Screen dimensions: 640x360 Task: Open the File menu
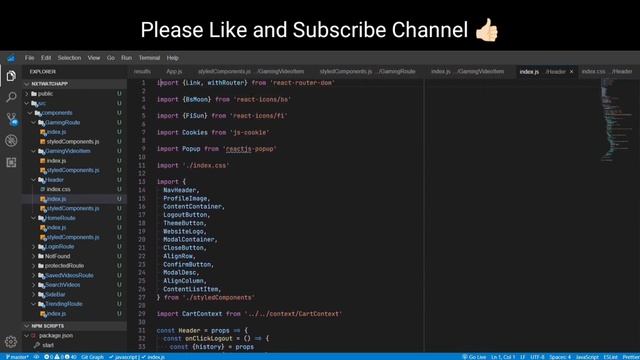pyautogui.click(x=29, y=58)
